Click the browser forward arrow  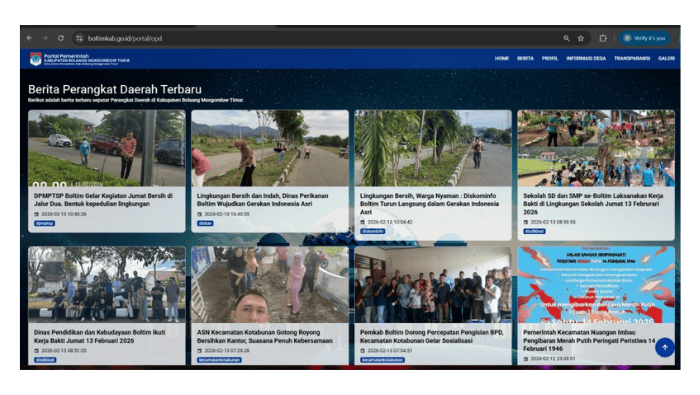click(x=45, y=38)
